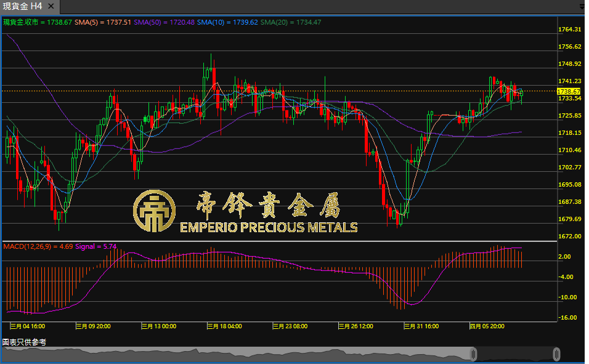589x364 pixels.
Task: Grab the right handle of the range slider
Action: (x=556, y=354)
